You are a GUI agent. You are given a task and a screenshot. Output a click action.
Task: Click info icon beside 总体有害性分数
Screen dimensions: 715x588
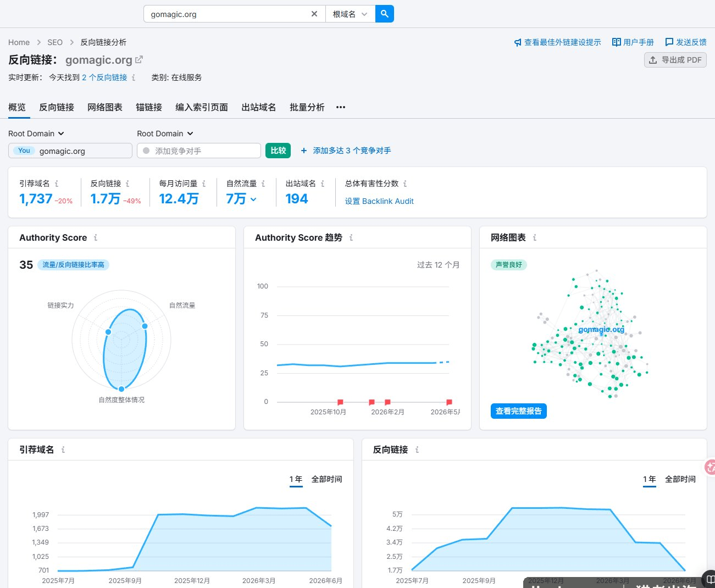click(x=405, y=184)
